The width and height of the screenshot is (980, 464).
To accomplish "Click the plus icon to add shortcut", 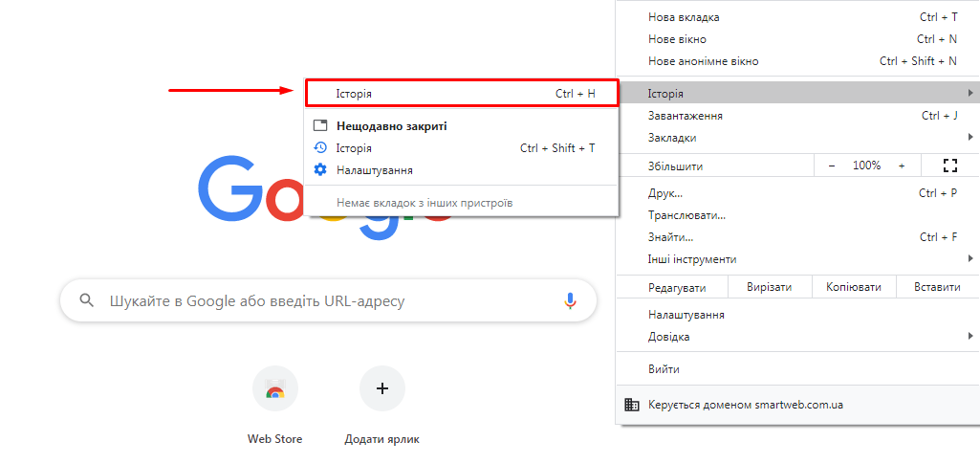I will [x=382, y=388].
